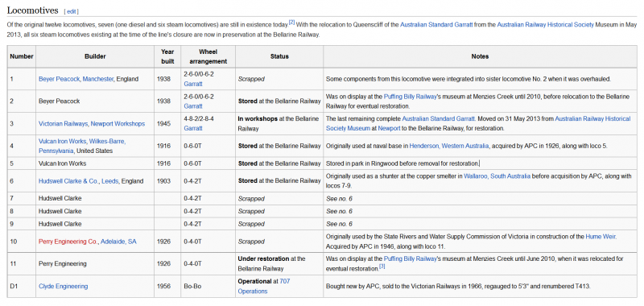The image size is (644, 306).
Task: Open Australian Railway Historical Society link in intro
Action: click(x=545, y=25)
